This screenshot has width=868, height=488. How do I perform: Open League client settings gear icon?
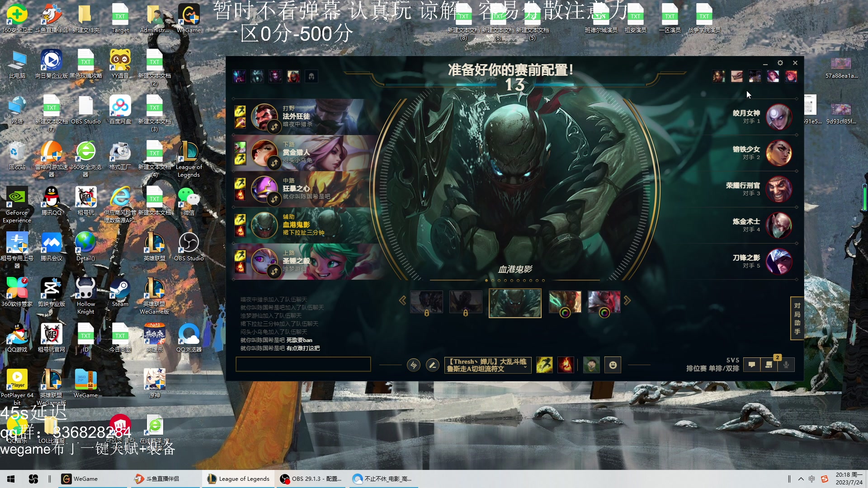tap(780, 63)
